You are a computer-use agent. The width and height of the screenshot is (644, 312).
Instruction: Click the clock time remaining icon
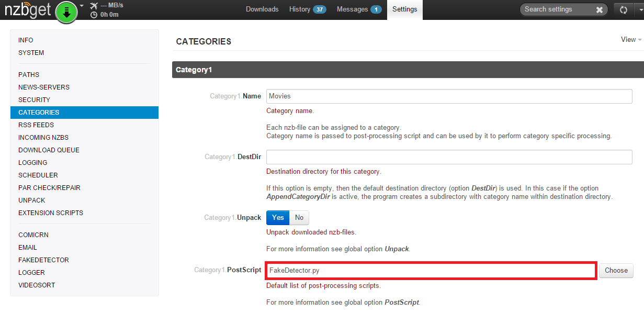(94, 15)
